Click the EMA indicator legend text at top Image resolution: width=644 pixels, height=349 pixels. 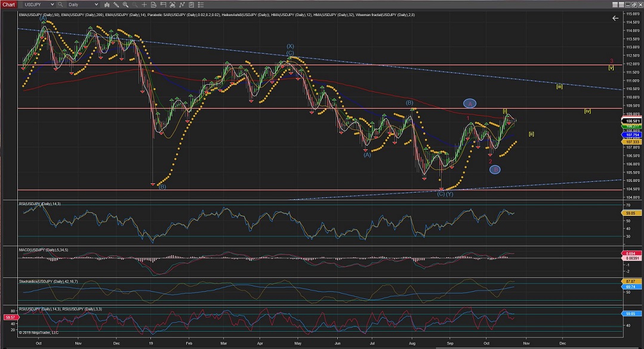coord(217,15)
